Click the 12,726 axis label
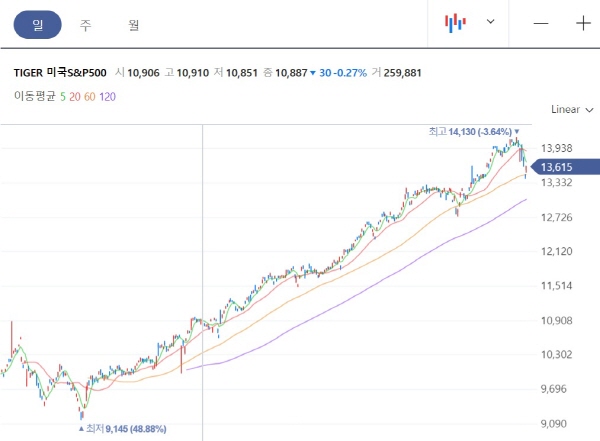Screen dimensions: 600x441 pos(556,217)
